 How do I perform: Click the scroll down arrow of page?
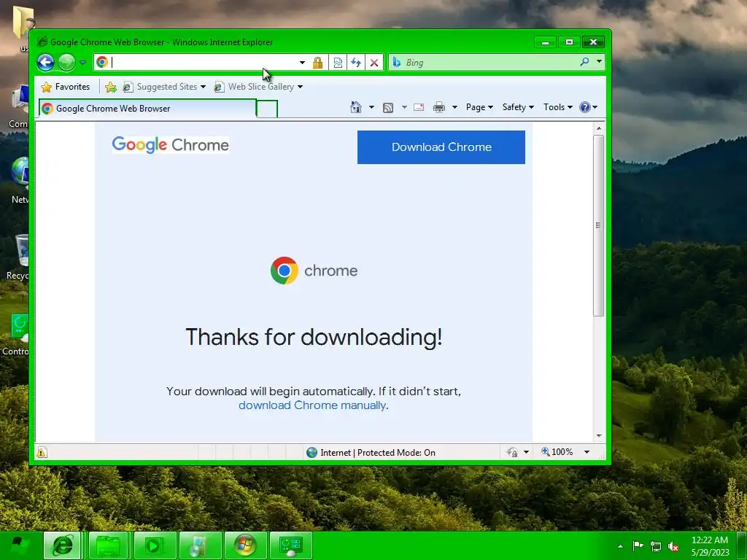599,436
